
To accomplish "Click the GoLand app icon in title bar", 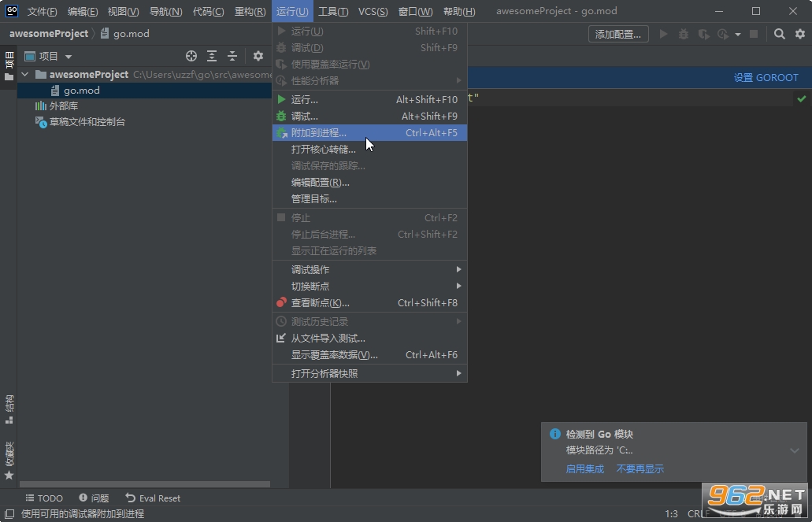I will [x=11, y=10].
